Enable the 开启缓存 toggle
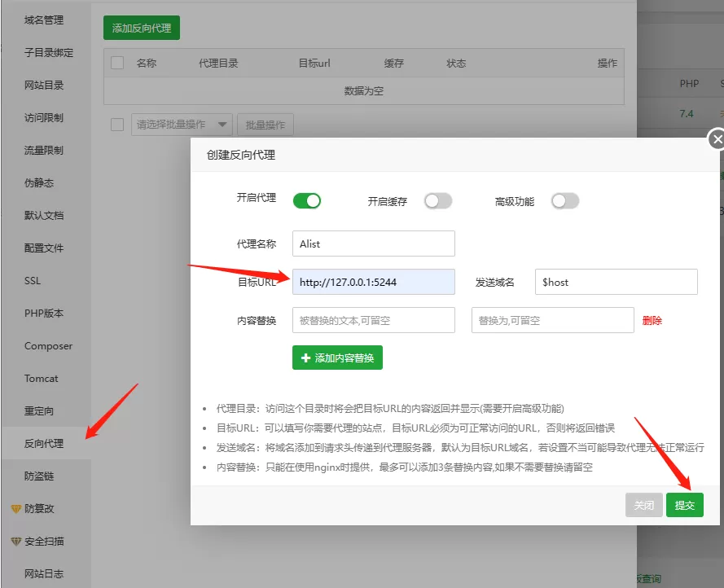The height and width of the screenshot is (588, 724). 438,200
